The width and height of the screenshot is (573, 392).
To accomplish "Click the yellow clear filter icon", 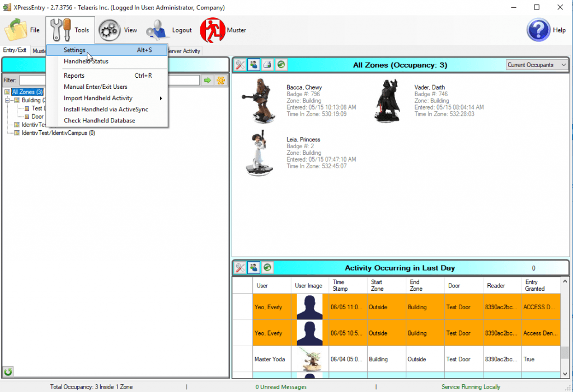I will click(x=221, y=81).
